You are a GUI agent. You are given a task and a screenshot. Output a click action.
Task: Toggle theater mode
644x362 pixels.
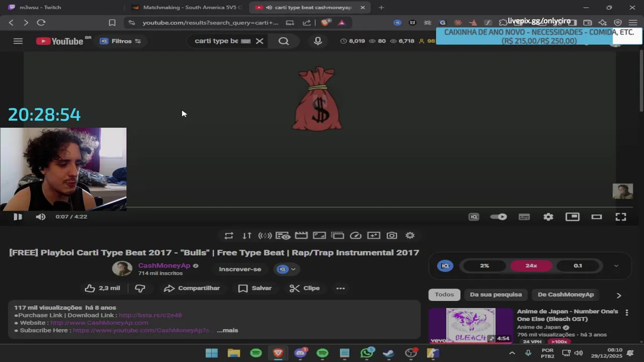click(597, 217)
